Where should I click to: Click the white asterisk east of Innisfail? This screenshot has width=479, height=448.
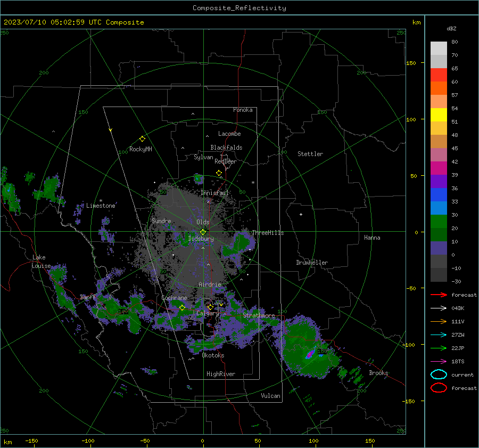coord(253,183)
